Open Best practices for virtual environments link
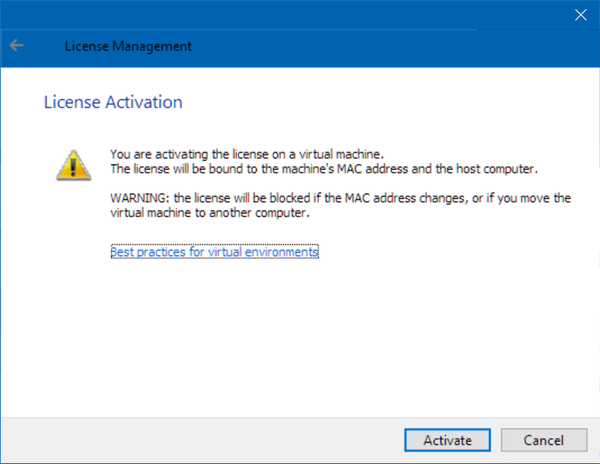Screen dimensions: 600x464 (214, 252)
